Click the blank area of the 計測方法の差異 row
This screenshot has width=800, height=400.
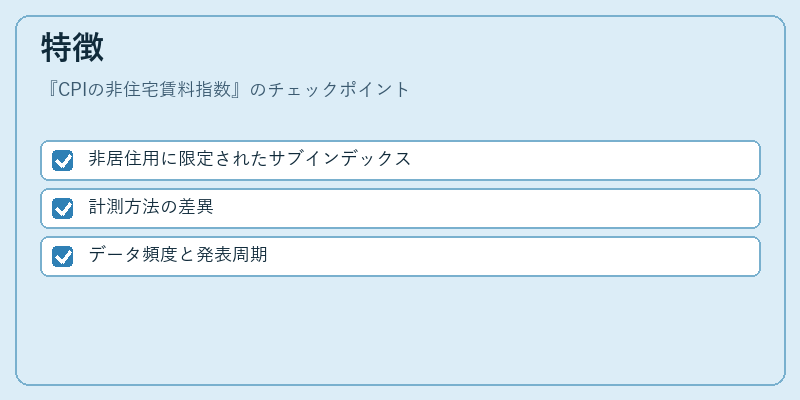485,208
